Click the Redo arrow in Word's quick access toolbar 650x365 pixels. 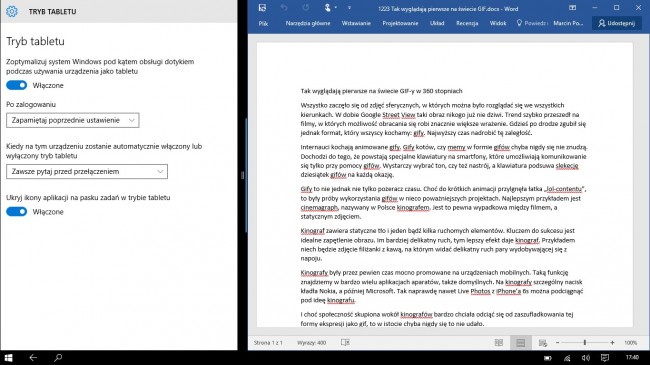pyautogui.click(x=306, y=8)
